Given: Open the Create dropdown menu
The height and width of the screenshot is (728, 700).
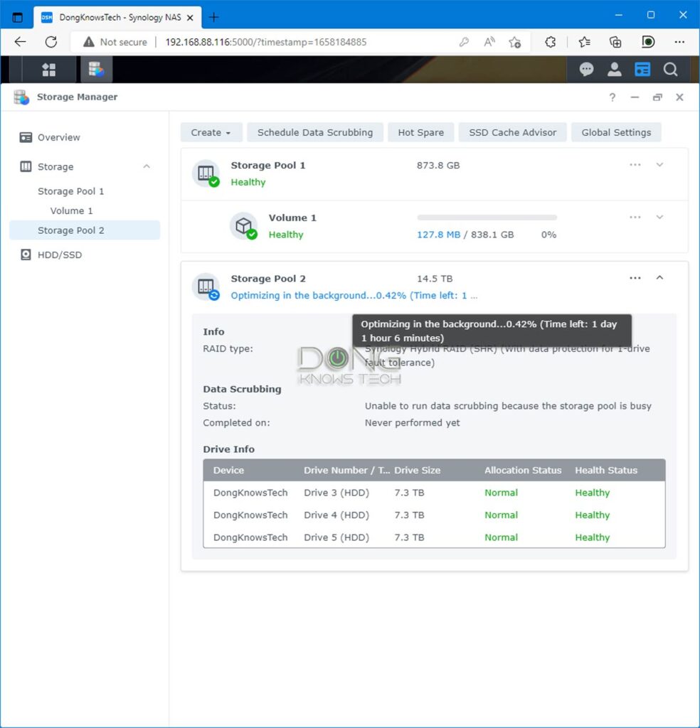Looking at the screenshot, I should tap(211, 132).
